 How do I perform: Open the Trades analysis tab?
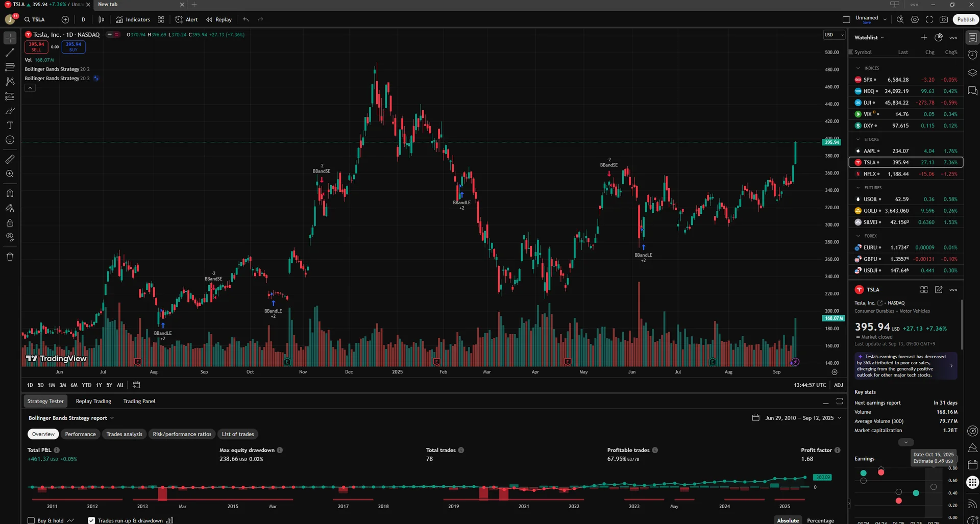pos(124,434)
